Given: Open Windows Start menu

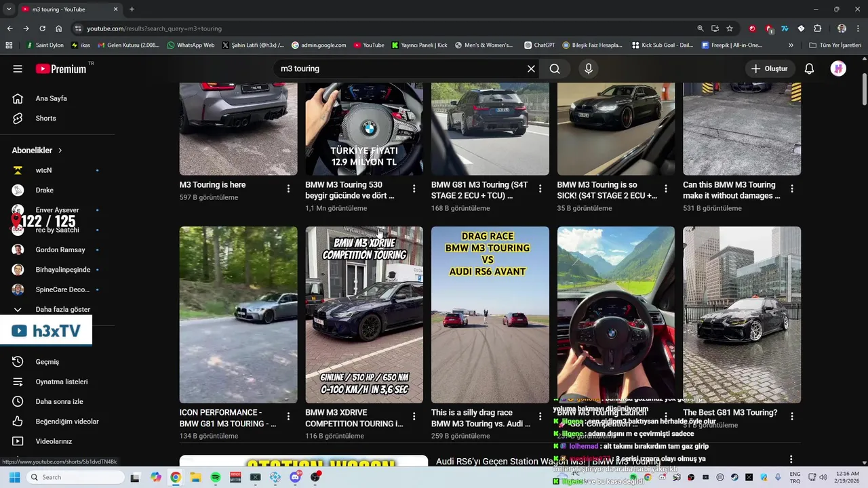Looking at the screenshot, I should coord(14,477).
